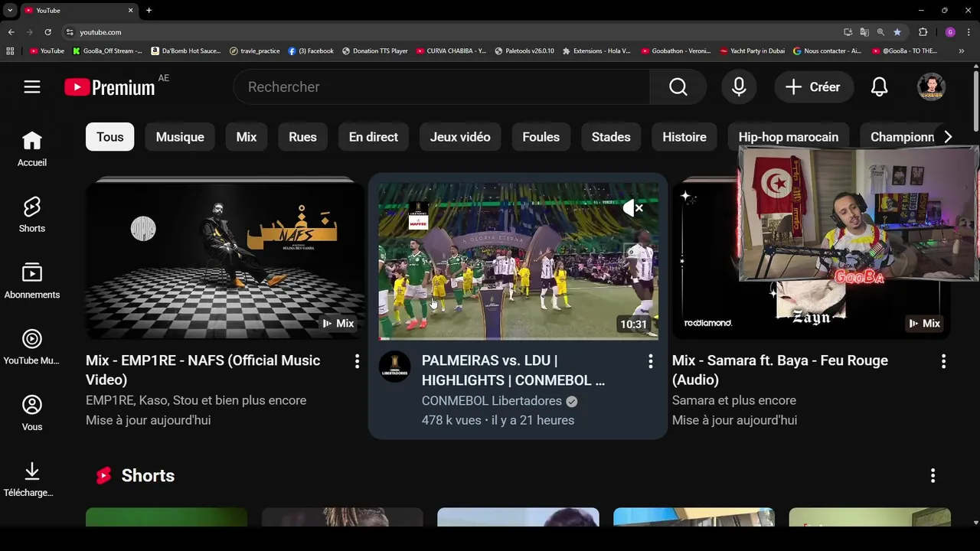
Task: Open PALMEIRAS vs. LDU HIGHLIGHTS title
Action: click(513, 370)
